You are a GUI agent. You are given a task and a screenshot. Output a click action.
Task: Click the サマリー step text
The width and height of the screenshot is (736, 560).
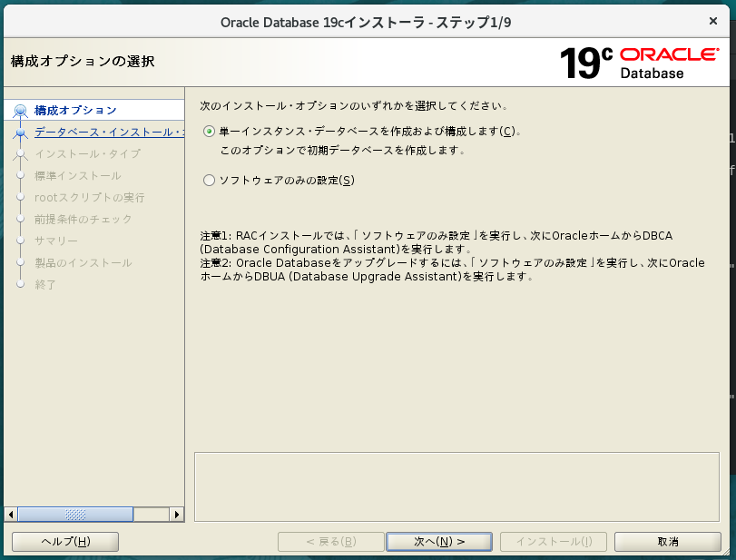click(x=56, y=241)
